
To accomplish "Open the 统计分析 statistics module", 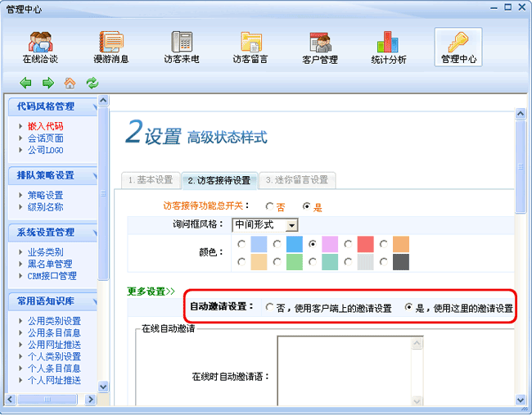I will click(x=389, y=47).
